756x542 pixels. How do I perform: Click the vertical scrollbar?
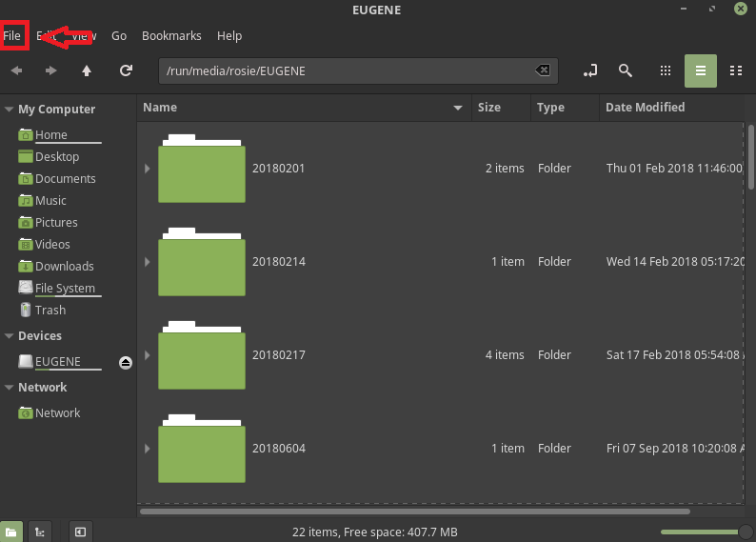pyautogui.click(x=751, y=157)
